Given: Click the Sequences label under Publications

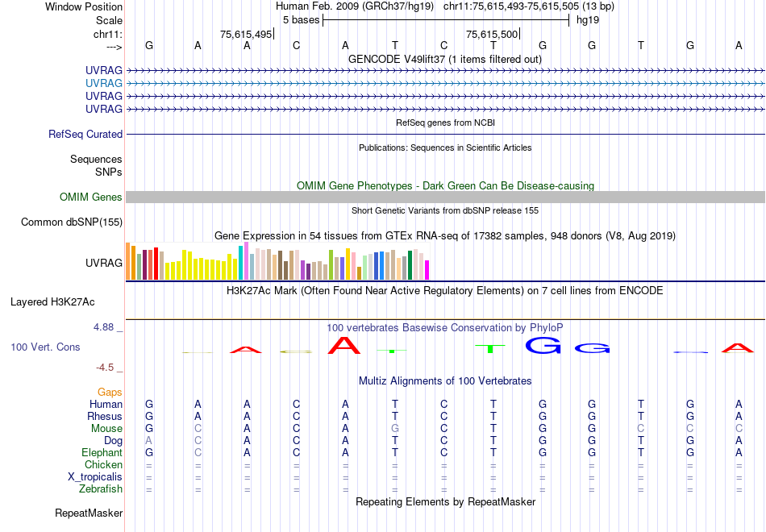Looking at the screenshot, I should click(x=96, y=160).
